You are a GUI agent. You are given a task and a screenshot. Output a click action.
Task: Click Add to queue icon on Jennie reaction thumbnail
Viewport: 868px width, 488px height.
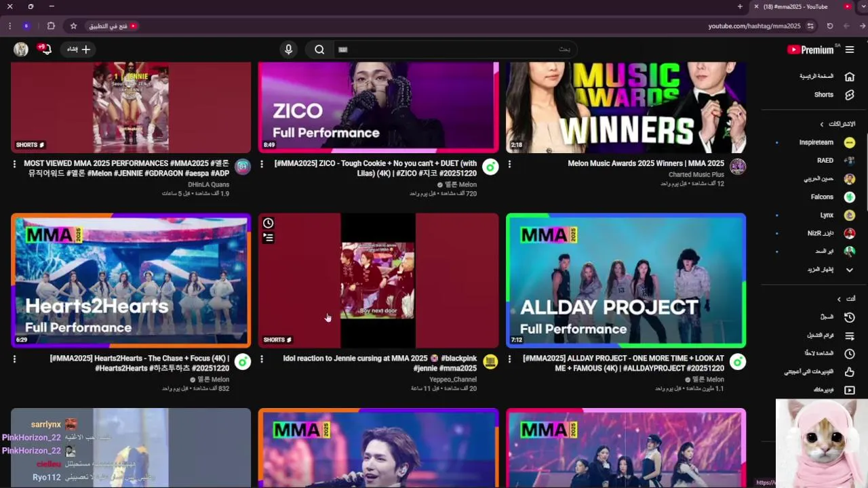tap(269, 238)
